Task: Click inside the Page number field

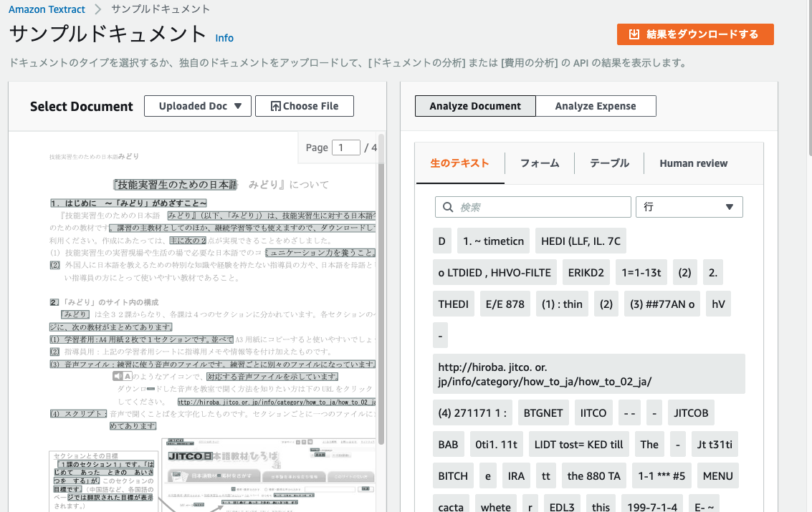Action: 346,147
